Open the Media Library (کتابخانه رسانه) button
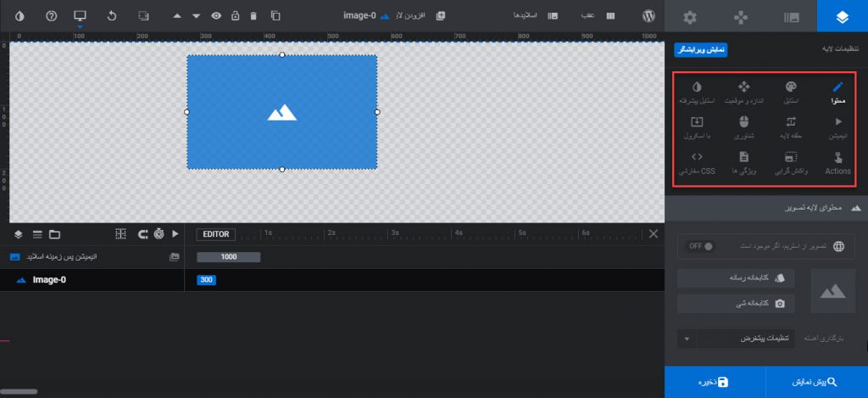The height and width of the screenshot is (398, 868). point(736,279)
